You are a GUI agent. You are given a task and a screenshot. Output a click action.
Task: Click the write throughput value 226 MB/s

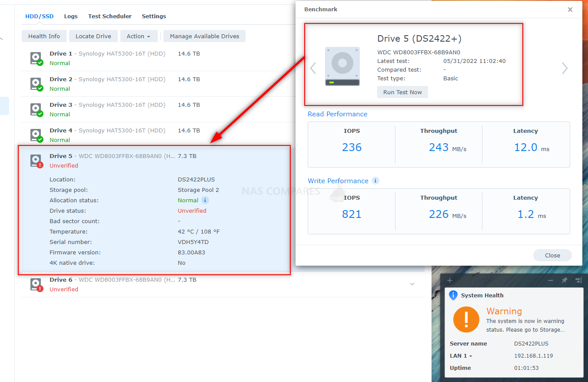tap(448, 214)
